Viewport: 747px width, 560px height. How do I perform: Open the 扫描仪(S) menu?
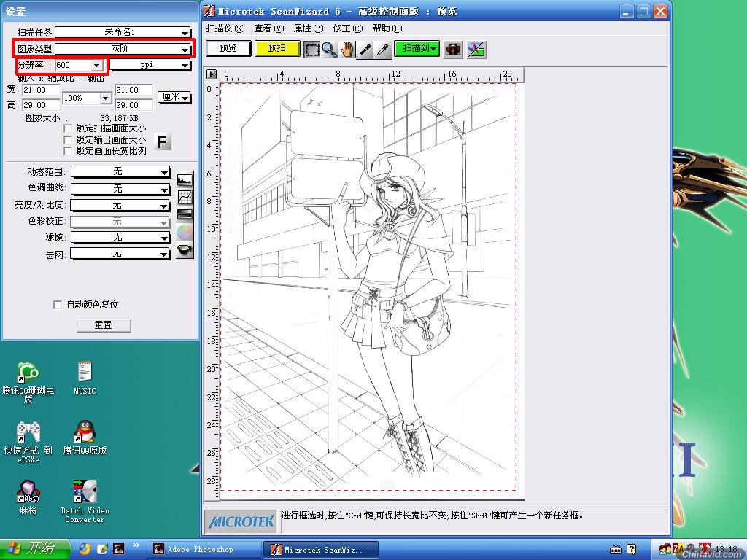pyautogui.click(x=225, y=28)
